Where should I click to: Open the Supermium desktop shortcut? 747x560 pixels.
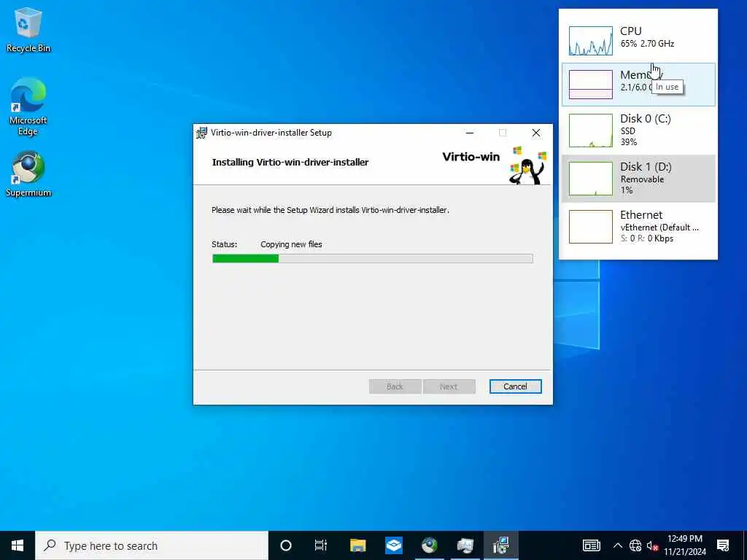tap(28, 174)
